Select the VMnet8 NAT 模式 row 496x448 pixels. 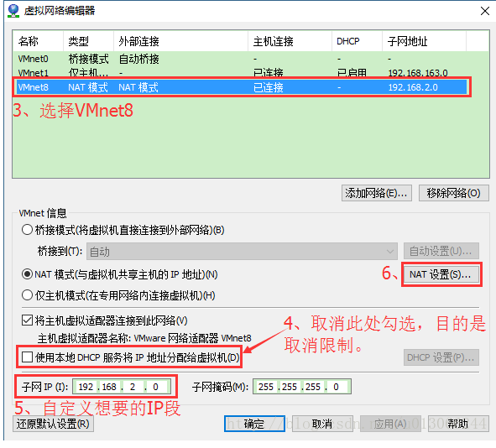pos(242,87)
